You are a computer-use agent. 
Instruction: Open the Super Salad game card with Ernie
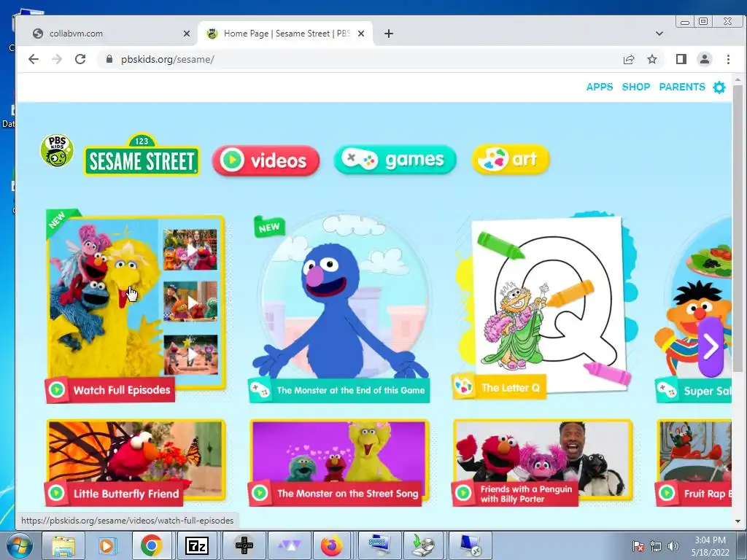pos(693,309)
